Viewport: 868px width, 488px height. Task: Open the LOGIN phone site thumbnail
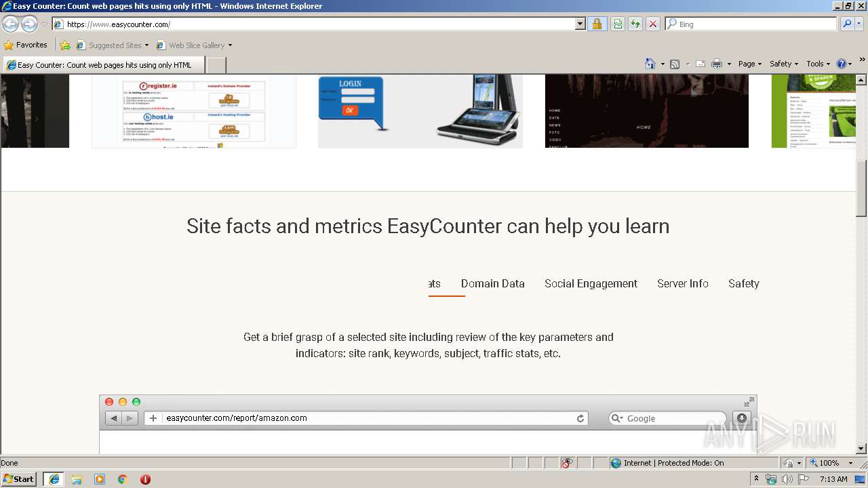tap(420, 111)
